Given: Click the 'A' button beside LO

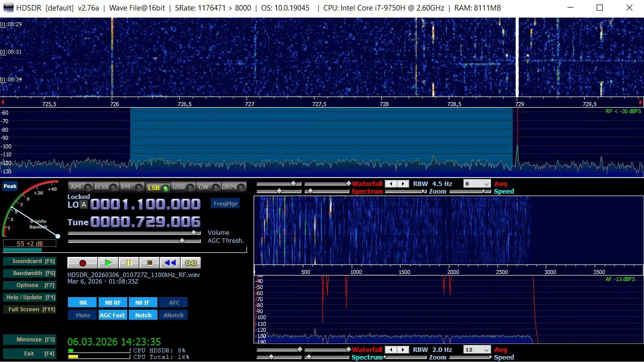Looking at the screenshot, I should [x=84, y=205].
